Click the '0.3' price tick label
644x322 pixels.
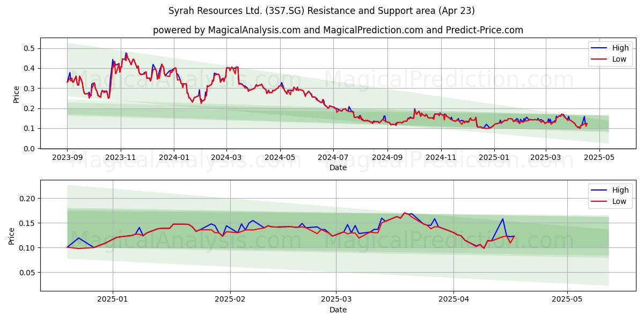tap(30, 89)
